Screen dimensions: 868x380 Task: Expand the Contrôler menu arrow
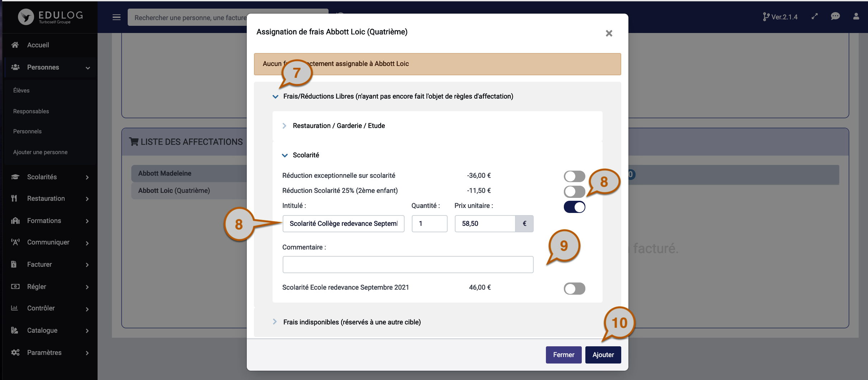(x=87, y=309)
